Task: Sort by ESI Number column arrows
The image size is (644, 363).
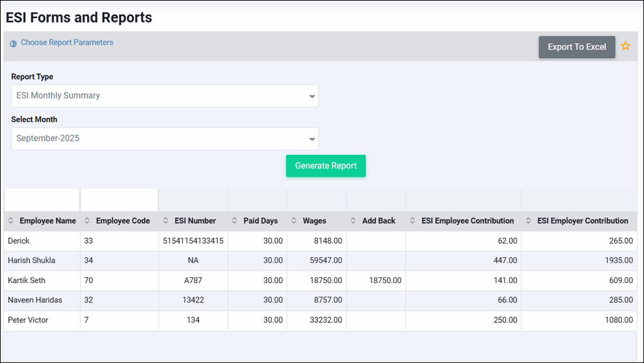Action: click(166, 221)
